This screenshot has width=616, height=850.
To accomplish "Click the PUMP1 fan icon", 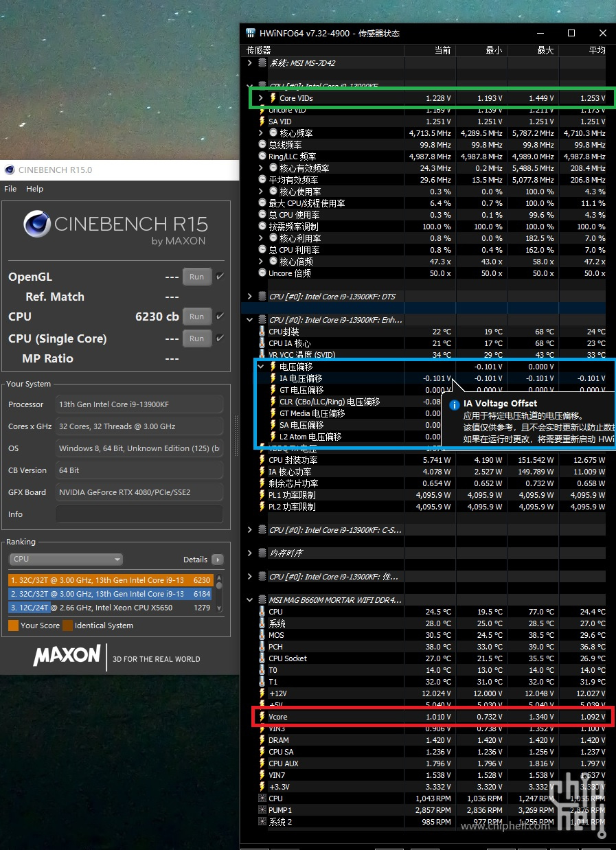I will click(262, 810).
